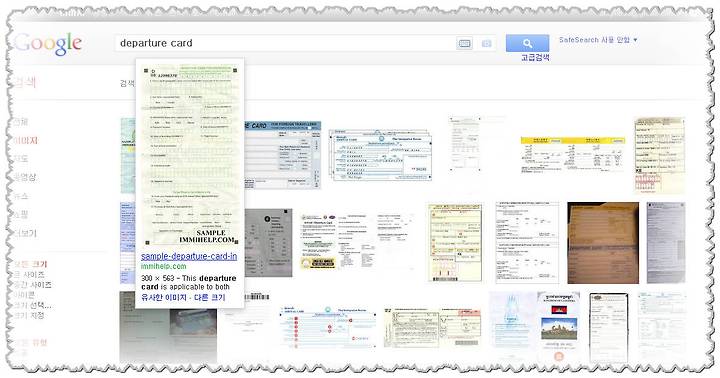
Task: Click the 유사한 이미지 similar images link
Action: [x=164, y=298]
